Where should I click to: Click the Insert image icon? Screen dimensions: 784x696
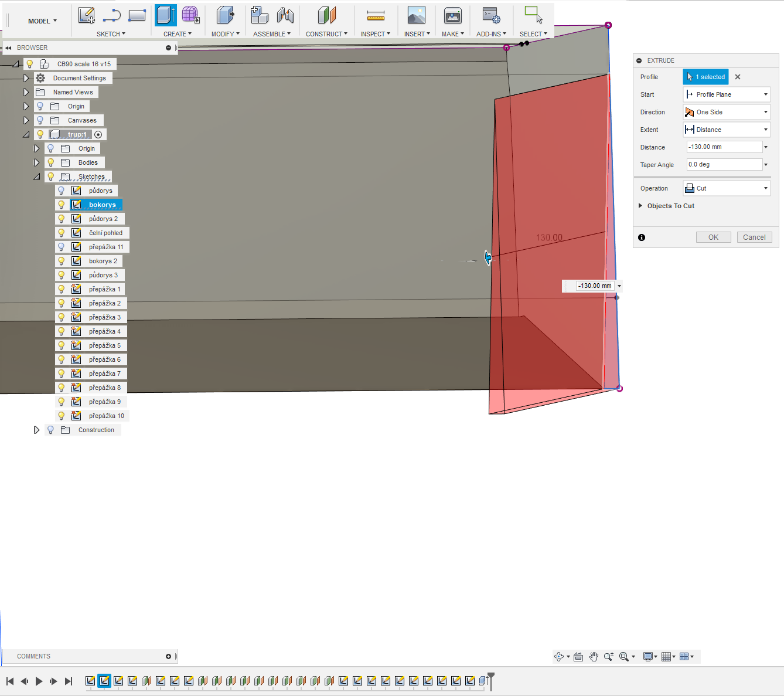pyautogui.click(x=416, y=15)
